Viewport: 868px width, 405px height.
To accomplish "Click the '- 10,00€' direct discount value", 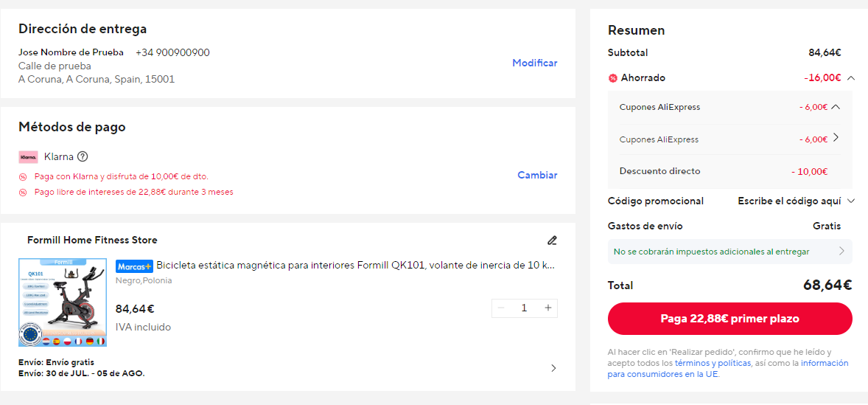I will (x=809, y=172).
